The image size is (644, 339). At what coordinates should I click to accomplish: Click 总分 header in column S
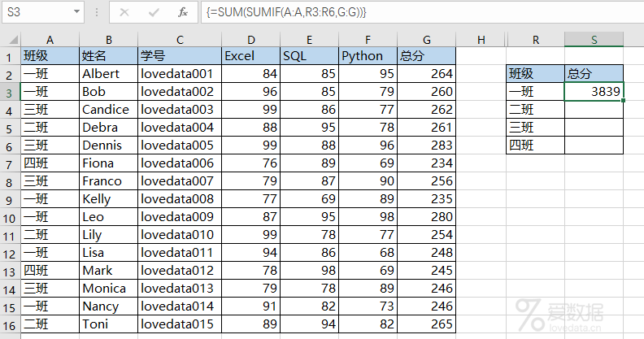(x=594, y=73)
